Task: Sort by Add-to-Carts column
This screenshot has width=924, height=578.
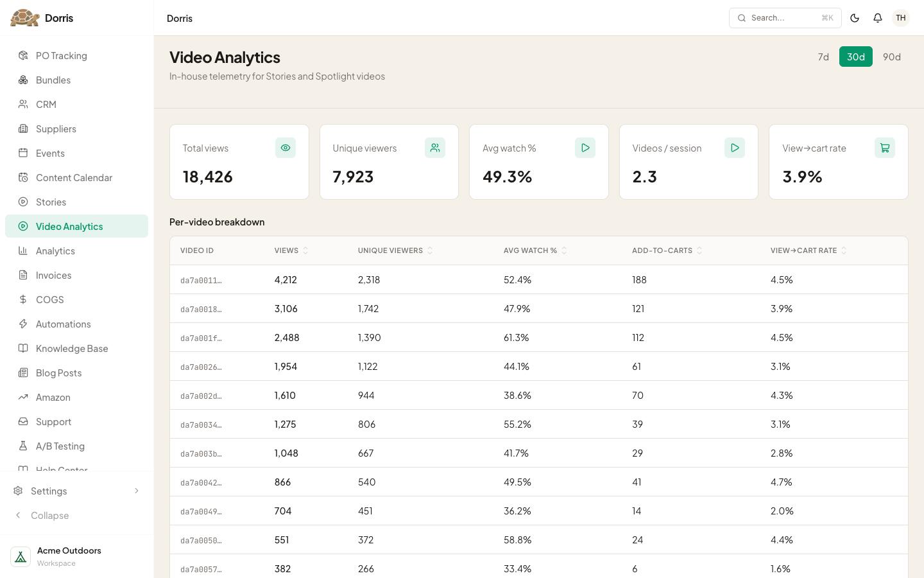Action: click(667, 250)
